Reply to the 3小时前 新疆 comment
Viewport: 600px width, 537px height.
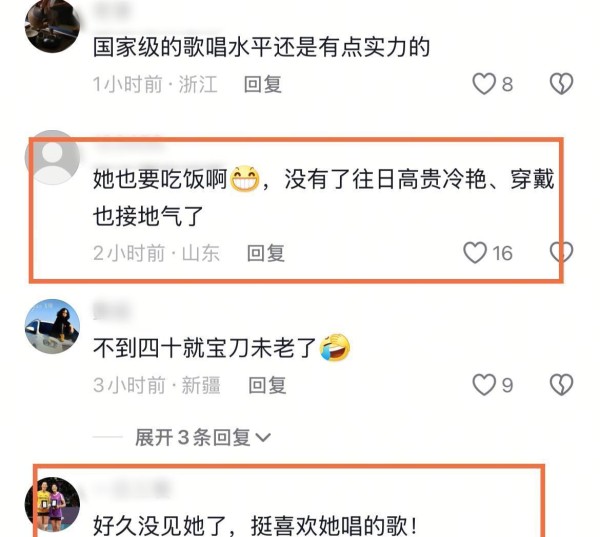coord(267,385)
